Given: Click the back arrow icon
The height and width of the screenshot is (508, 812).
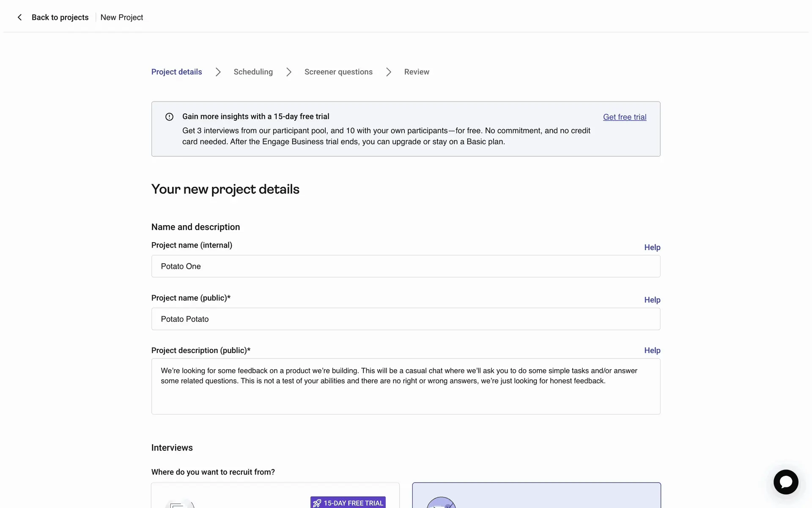Looking at the screenshot, I should pos(19,17).
